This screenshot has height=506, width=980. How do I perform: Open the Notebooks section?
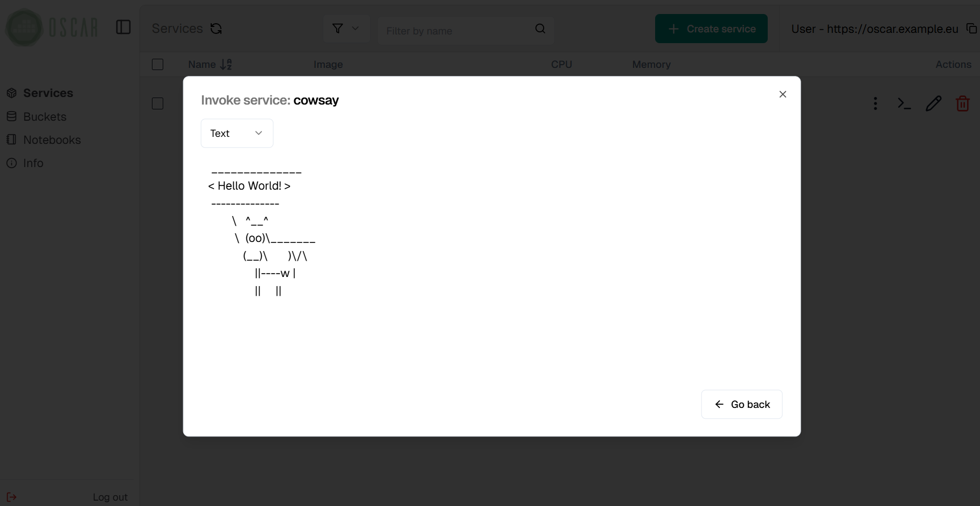[52, 140]
